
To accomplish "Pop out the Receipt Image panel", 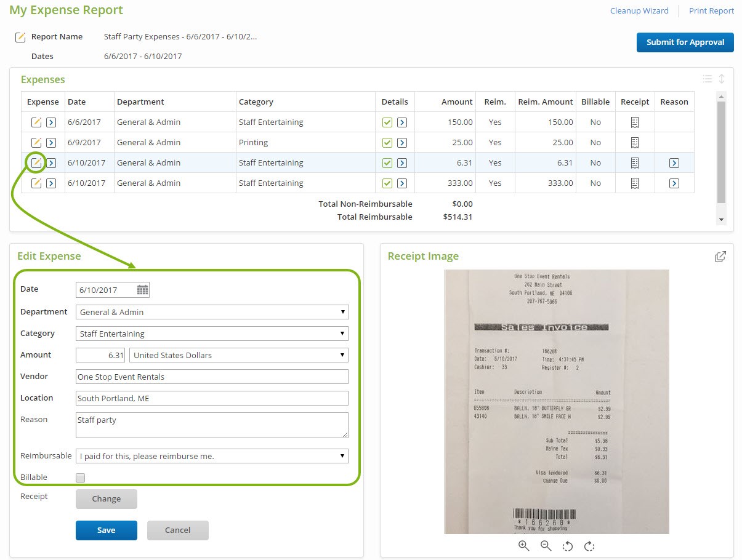I will tap(720, 257).
